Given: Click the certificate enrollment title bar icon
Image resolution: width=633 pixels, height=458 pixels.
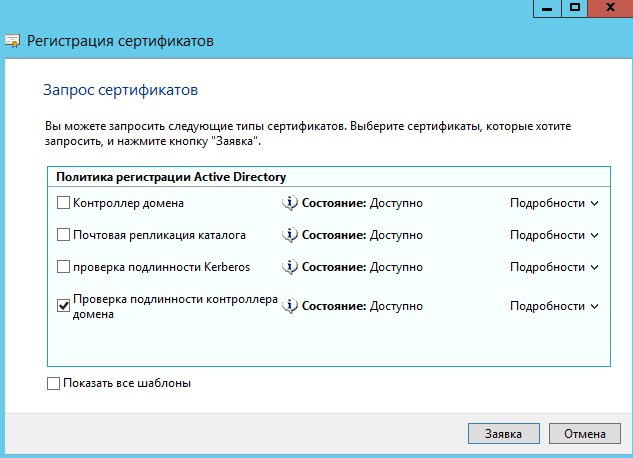Looking at the screenshot, I should 12,41.
